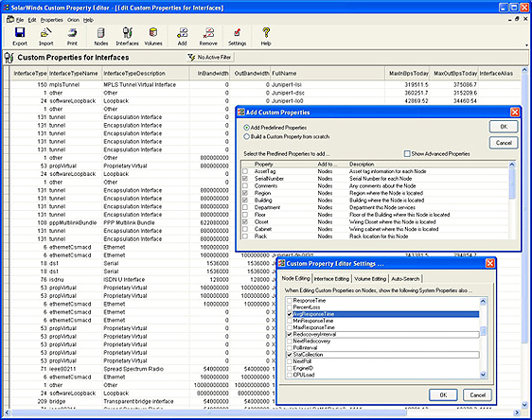Screen dimensions: 532x420
Task: Uncheck the Region property checkbox
Action: [x=245, y=193]
